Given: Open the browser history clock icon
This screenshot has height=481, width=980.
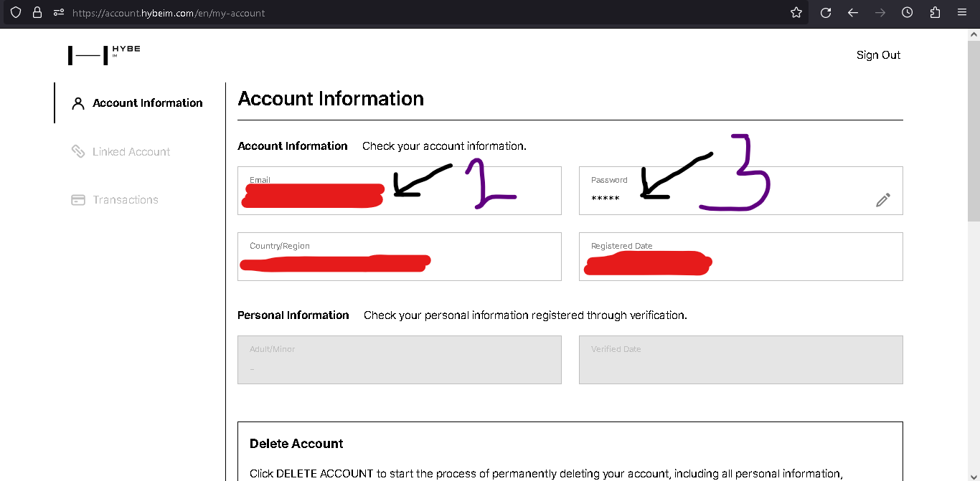Looking at the screenshot, I should pos(908,12).
